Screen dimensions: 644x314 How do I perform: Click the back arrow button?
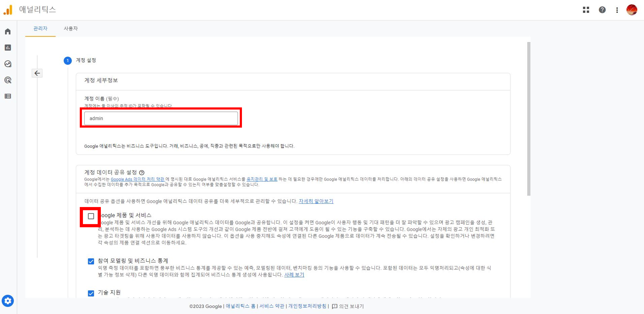pyautogui.click(x=37, y=73)
